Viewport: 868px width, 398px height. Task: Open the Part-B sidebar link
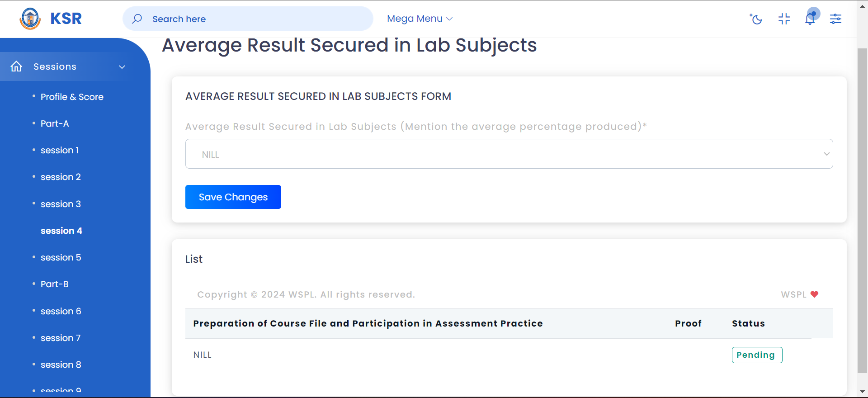[x=55, y=284]
